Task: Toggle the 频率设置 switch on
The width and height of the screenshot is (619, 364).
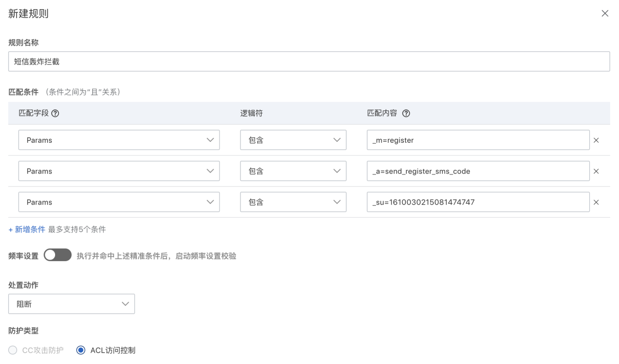Action: click(x=58, y=255)
